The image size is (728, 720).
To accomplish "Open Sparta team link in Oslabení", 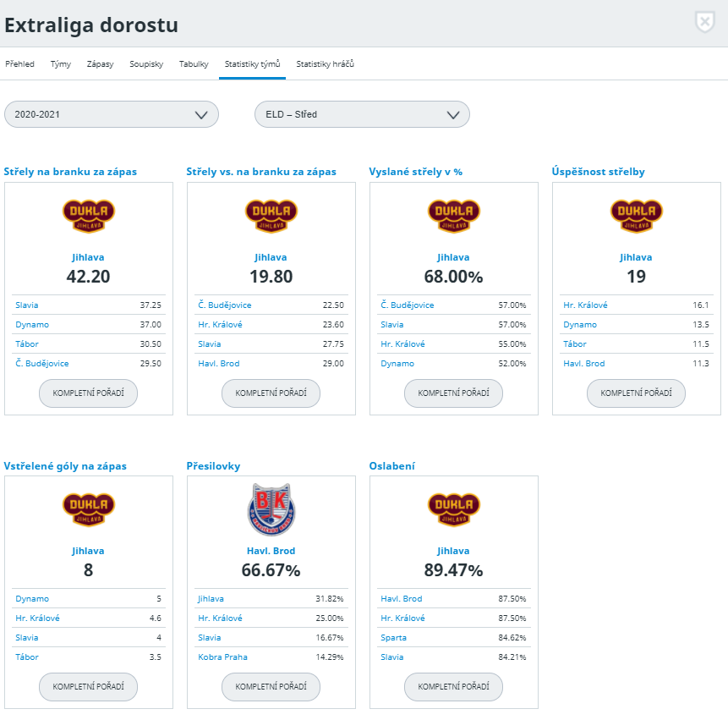I will point(392,638).
